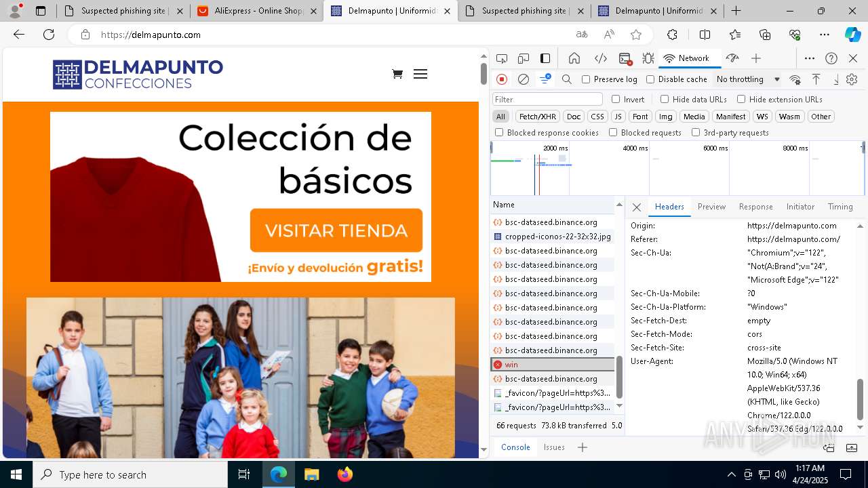The image size is (868, 488).
Task: Open the Collections icon in Edge toolbar
Action: click(765, 35)
